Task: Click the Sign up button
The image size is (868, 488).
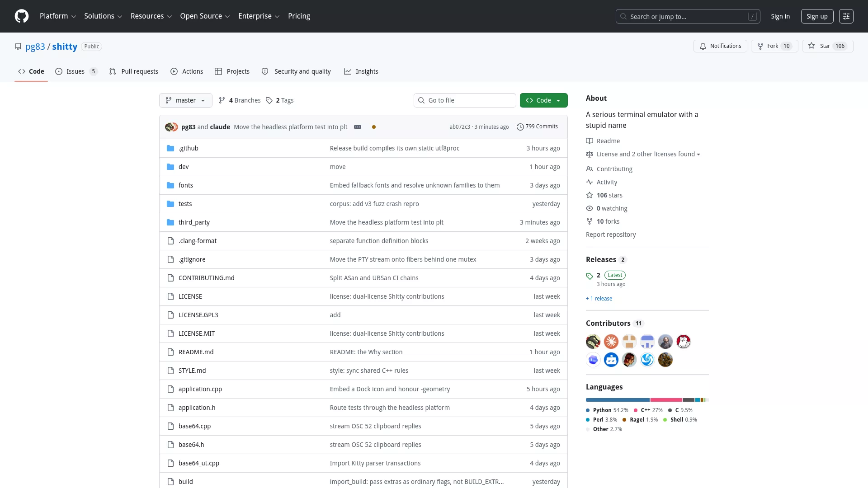Action: coord(817,16)
